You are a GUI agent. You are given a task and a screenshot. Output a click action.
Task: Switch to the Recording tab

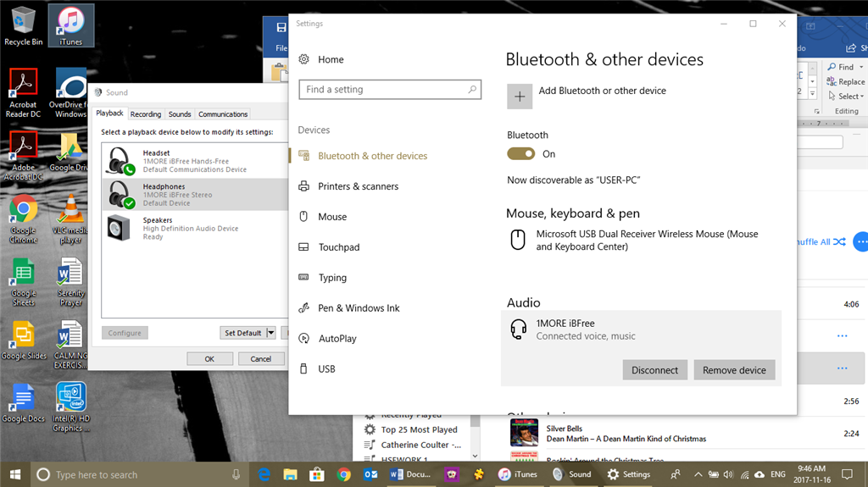coord(146,114)
